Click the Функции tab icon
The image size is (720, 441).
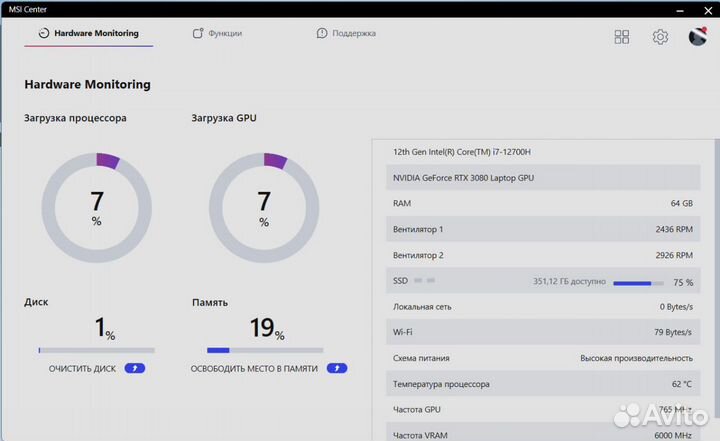tap(197, 33)
